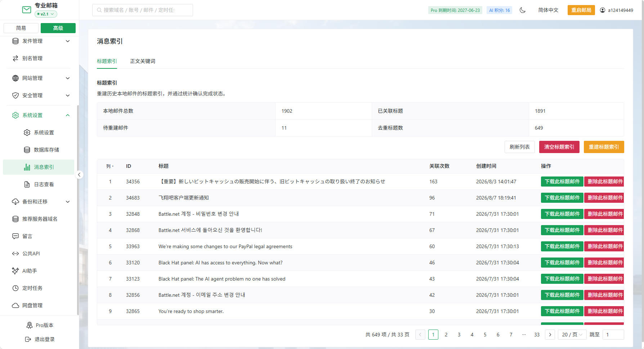This screenshot has width=644, height=349.
Task: Click the 系统设置 submenu gear icon
Action: point(27,133)
